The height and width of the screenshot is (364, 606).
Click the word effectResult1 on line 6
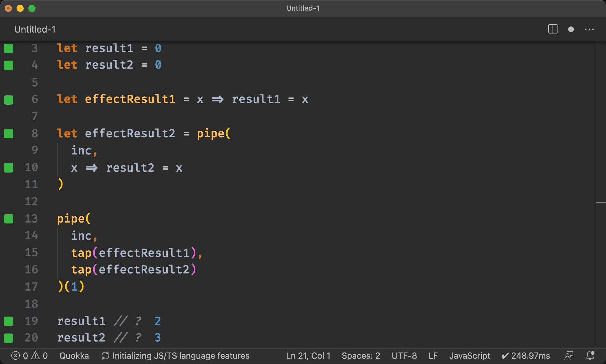tap(130, 99)
